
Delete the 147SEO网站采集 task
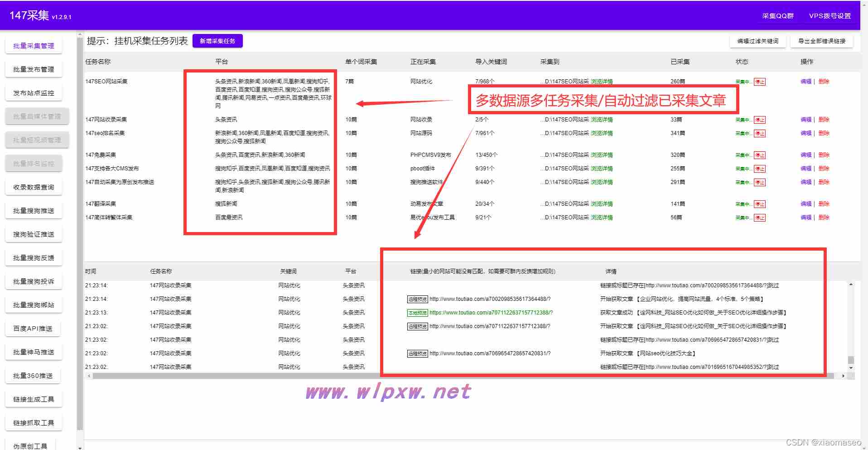(x=824, y=82)
